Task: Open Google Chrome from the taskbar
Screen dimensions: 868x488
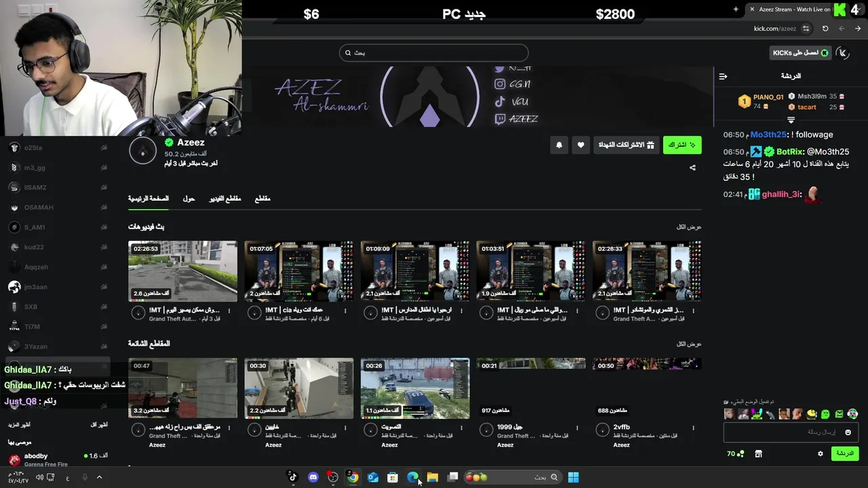Action: (x=353, y=477)
